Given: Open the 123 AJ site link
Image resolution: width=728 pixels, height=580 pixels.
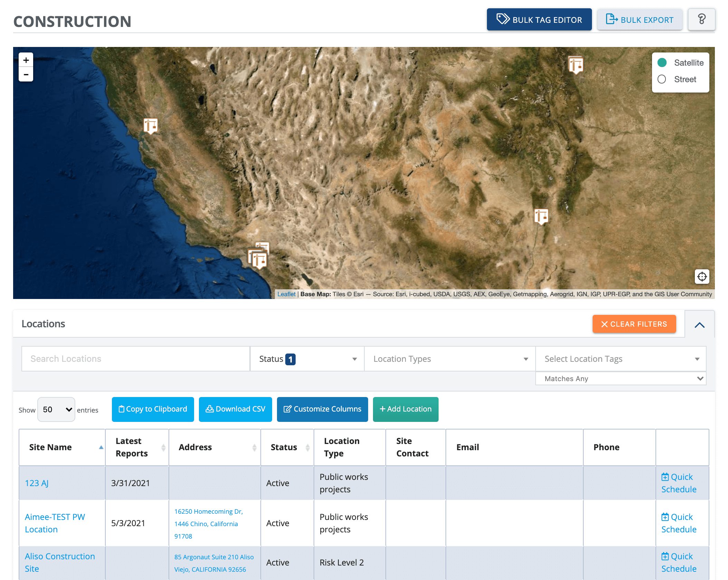Looking at the screenshot, I should [37, 483].
